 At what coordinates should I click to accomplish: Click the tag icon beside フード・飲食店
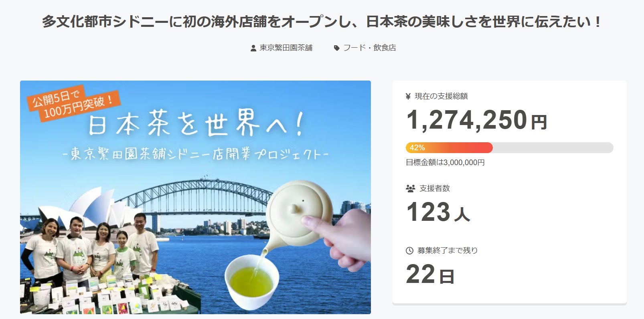pos(337,48)
